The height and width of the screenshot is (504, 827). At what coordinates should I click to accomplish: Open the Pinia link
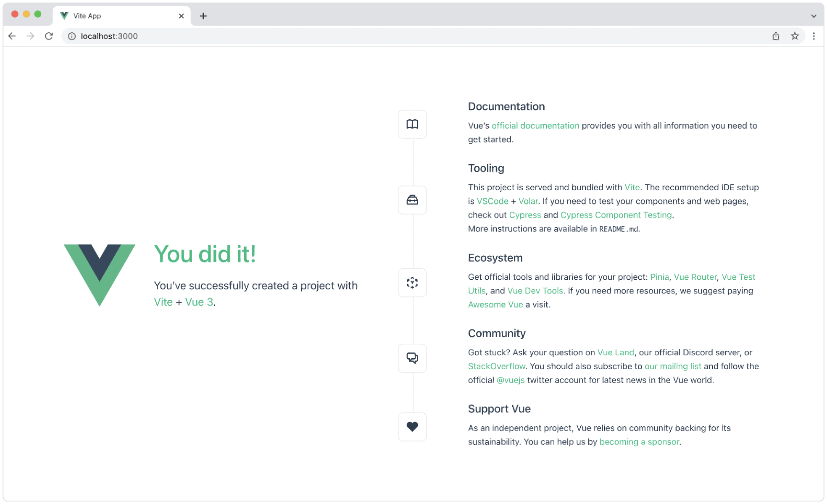tap(659, 277)
